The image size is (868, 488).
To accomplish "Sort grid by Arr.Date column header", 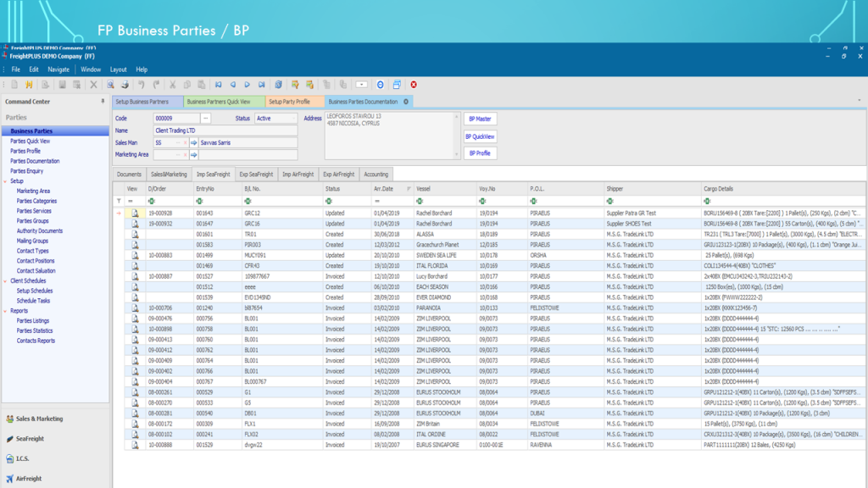I will 386,188.
